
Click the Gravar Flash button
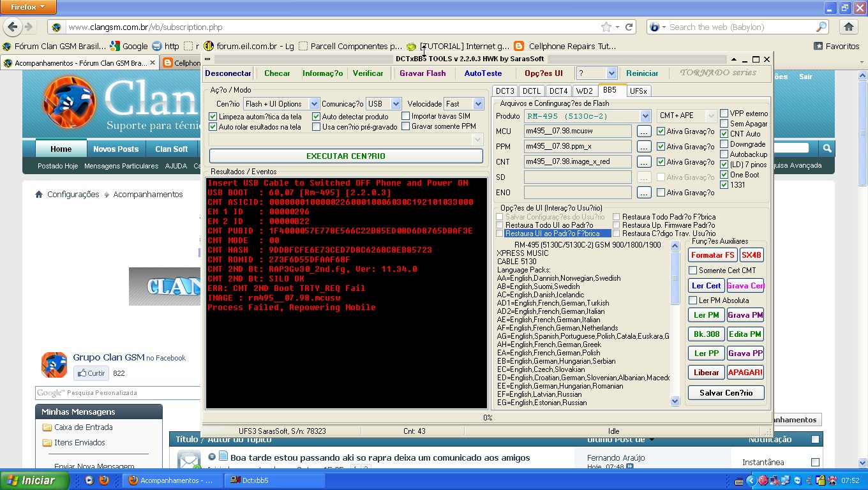tap(423, 73)
